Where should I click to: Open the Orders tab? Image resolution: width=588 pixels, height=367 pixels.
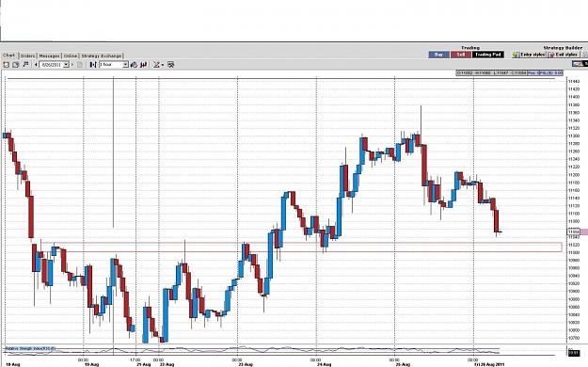coord(27,56)
